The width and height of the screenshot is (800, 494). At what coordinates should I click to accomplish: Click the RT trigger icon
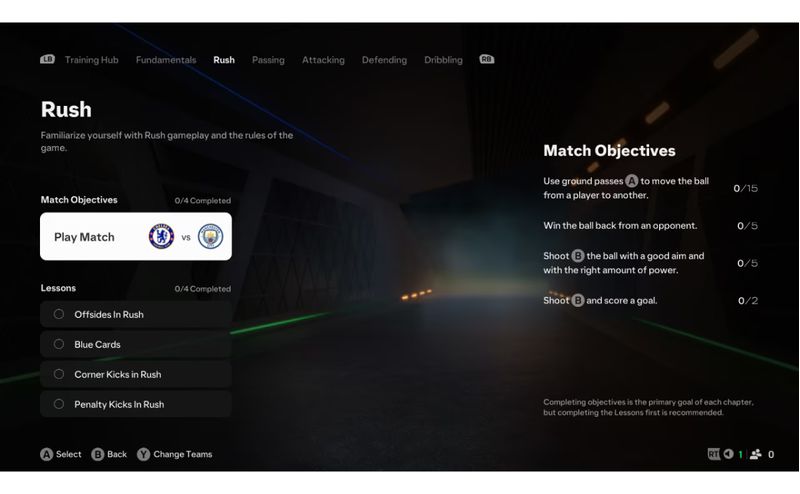[713, 454]
